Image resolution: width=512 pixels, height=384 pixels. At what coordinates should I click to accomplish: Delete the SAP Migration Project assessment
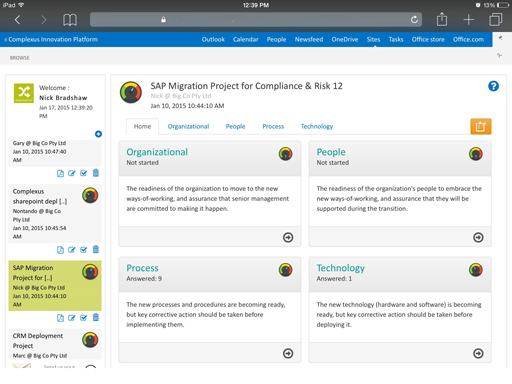(x=96, y=318)
